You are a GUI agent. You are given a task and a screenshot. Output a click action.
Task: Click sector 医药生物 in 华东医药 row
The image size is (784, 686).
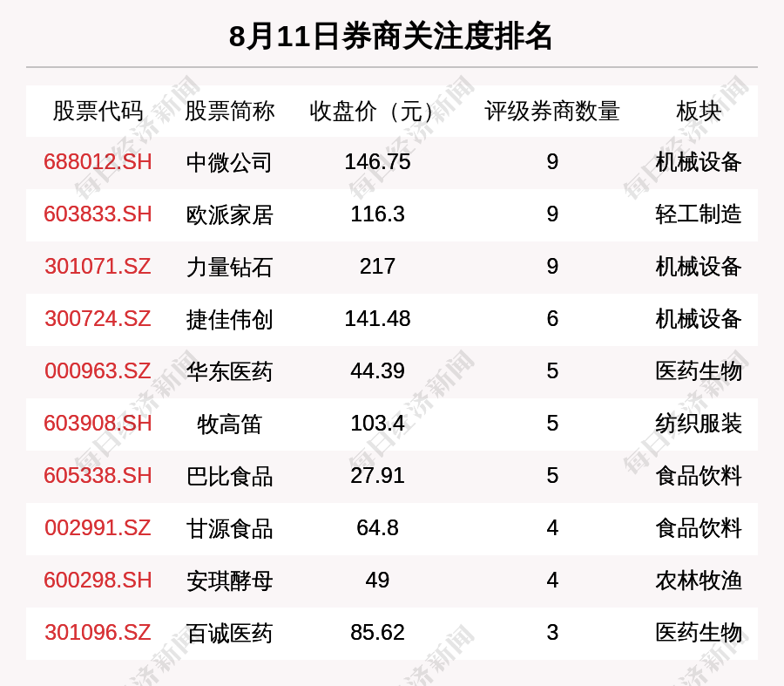pos(699,372)
